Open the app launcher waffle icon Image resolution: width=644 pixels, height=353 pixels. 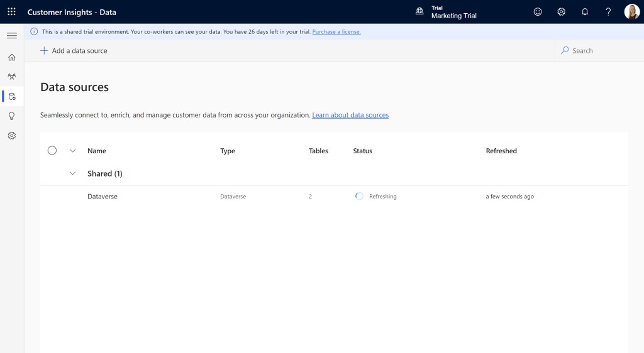11,12
